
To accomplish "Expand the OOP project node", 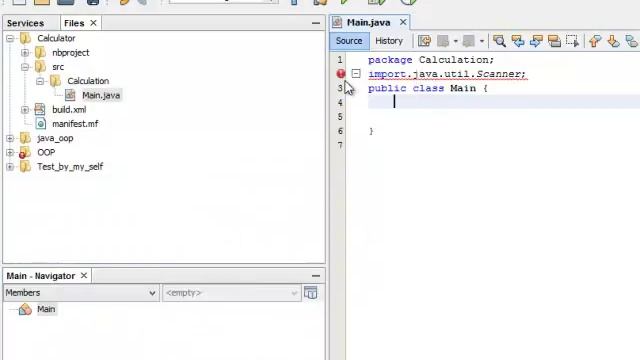I will [10, 153].
